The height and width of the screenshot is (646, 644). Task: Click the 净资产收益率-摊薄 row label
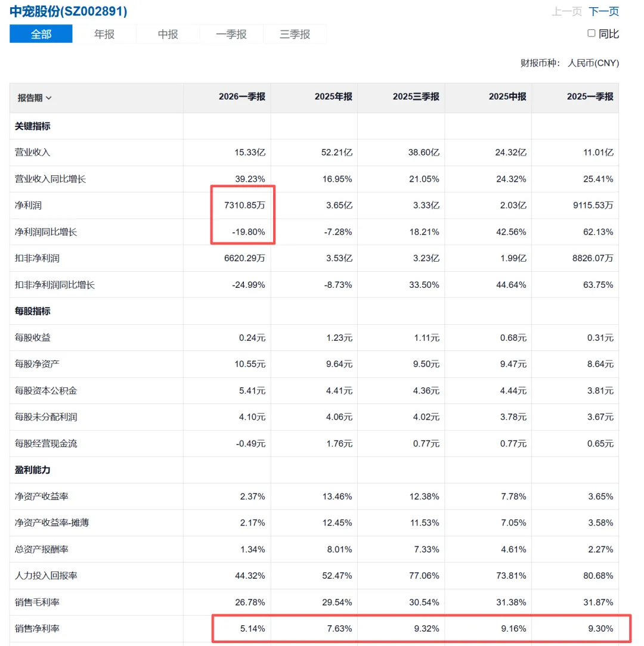point(52,523)
